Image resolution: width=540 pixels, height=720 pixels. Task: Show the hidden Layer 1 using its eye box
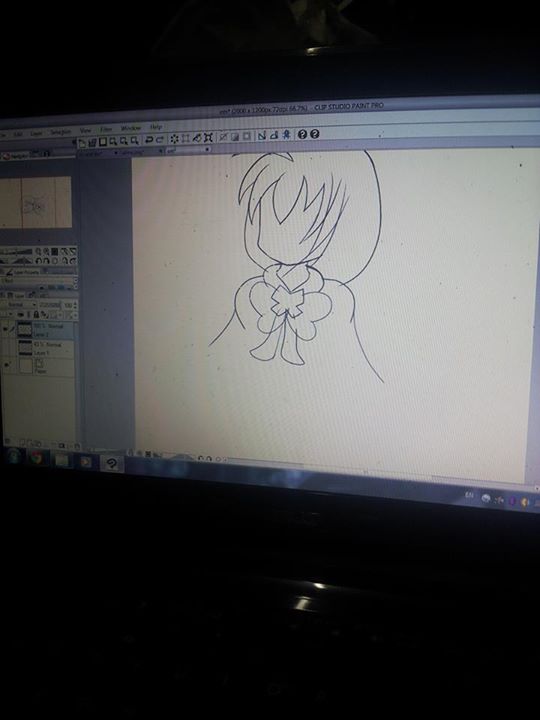tap(5, 348)
